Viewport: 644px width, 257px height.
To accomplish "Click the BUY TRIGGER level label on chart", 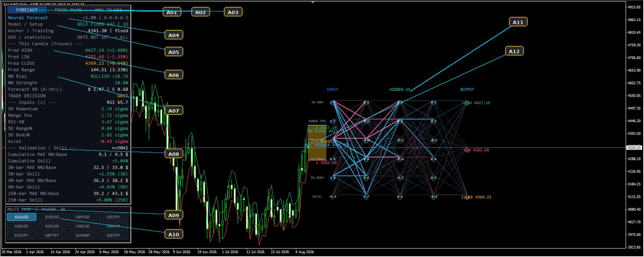I will [326, 145].
